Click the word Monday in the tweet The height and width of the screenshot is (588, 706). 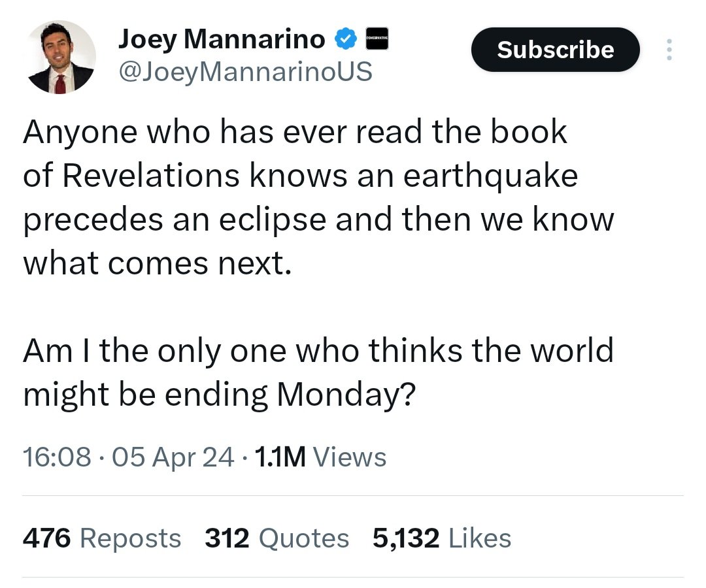click(338, 395)
